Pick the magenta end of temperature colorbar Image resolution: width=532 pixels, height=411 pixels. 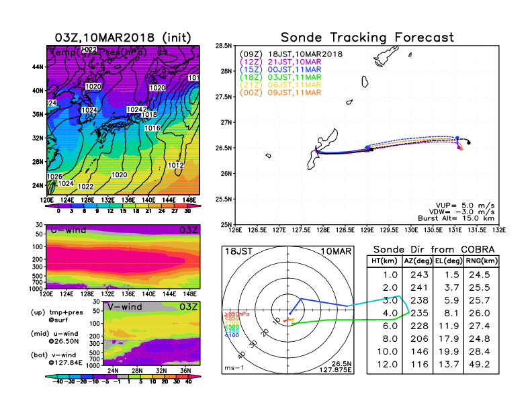[195, 205]
